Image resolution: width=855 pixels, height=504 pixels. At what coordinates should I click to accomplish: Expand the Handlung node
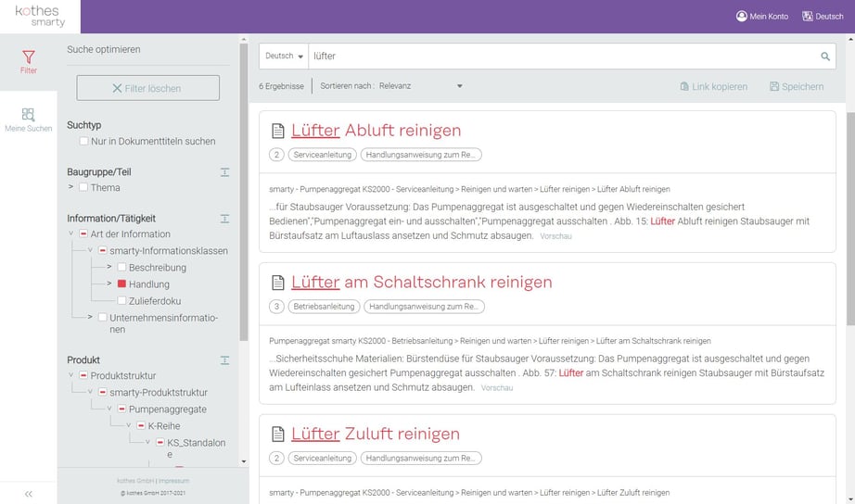[109, 283]
